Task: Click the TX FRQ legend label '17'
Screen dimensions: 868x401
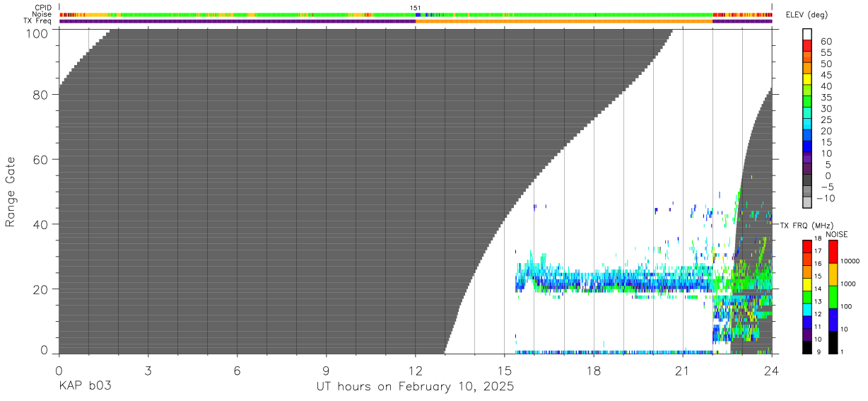Action: click(819, 252)
